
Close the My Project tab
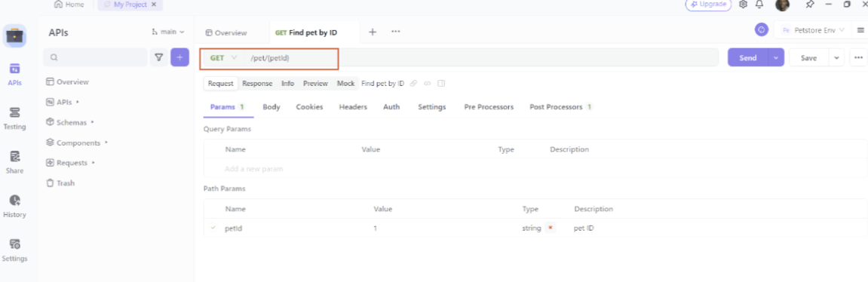(x=154, y=5)
